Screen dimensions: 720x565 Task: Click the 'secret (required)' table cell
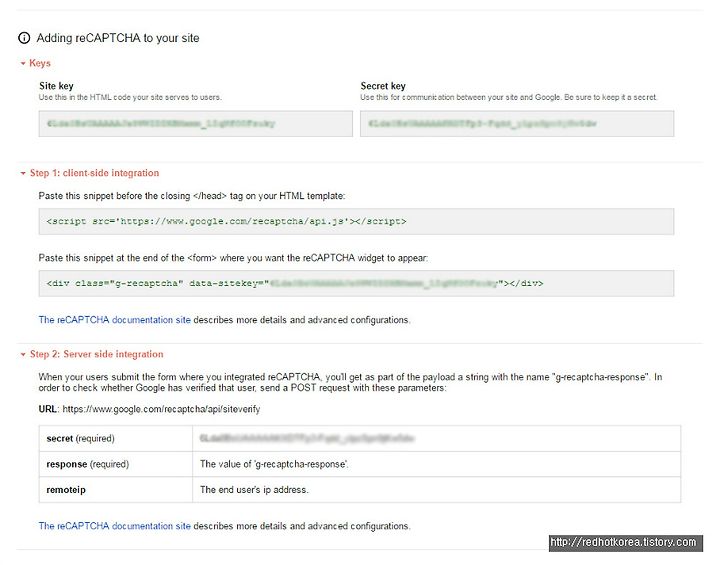(x=116, y=439)
